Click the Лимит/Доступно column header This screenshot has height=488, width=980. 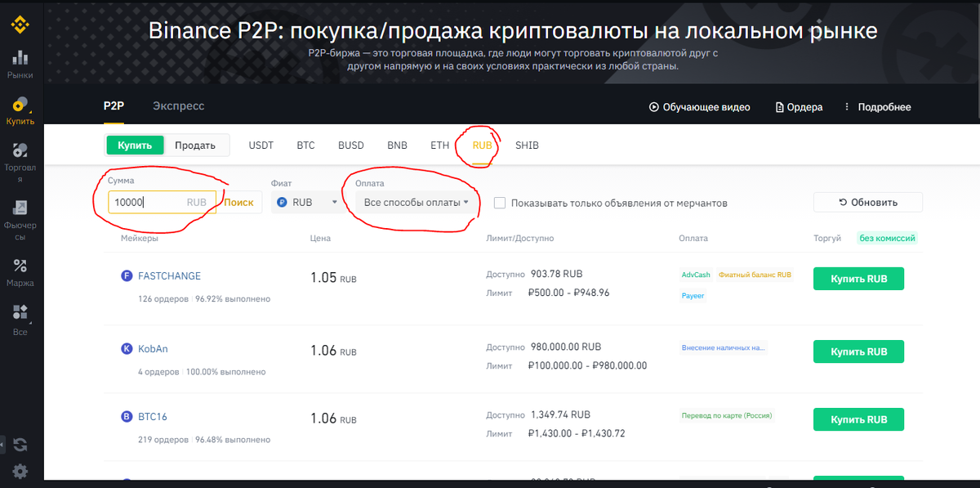519,239
